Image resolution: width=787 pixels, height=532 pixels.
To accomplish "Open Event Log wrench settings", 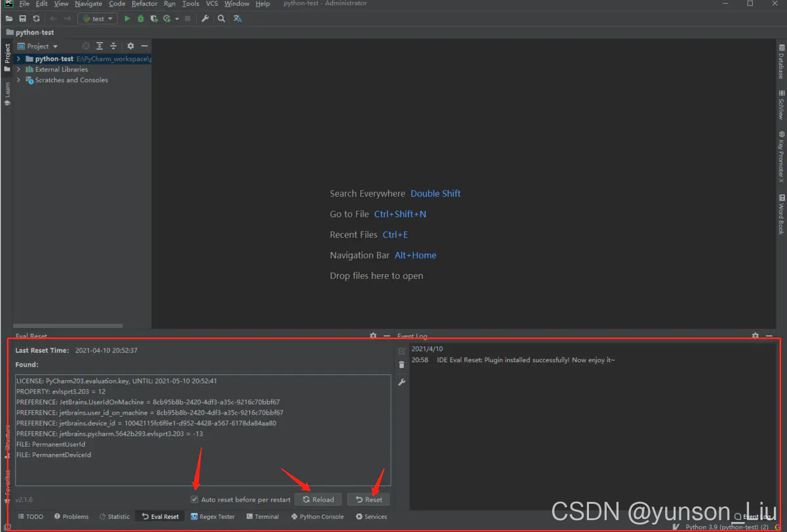I will (x=402, y=382).
